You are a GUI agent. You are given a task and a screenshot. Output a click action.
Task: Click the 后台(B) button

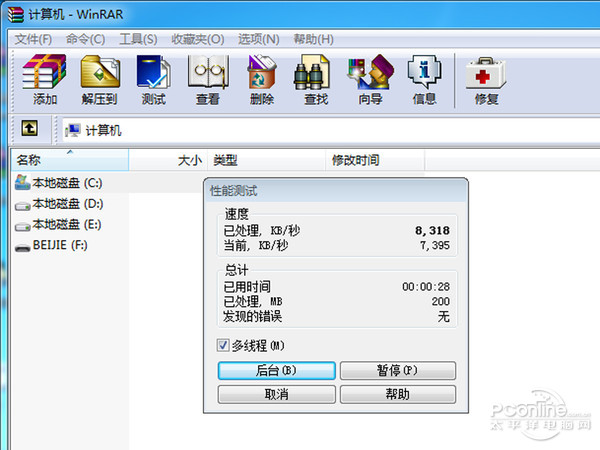pos(277,370)
